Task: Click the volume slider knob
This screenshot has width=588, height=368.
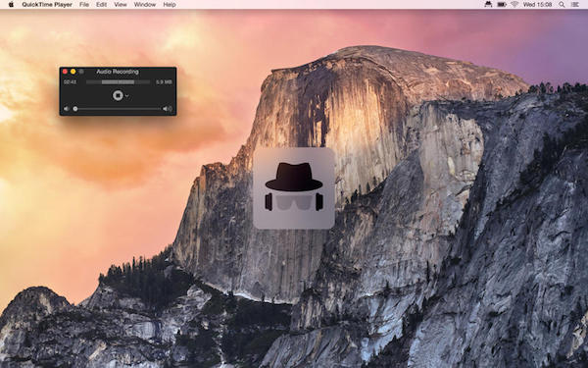Action: click(75, 109)
